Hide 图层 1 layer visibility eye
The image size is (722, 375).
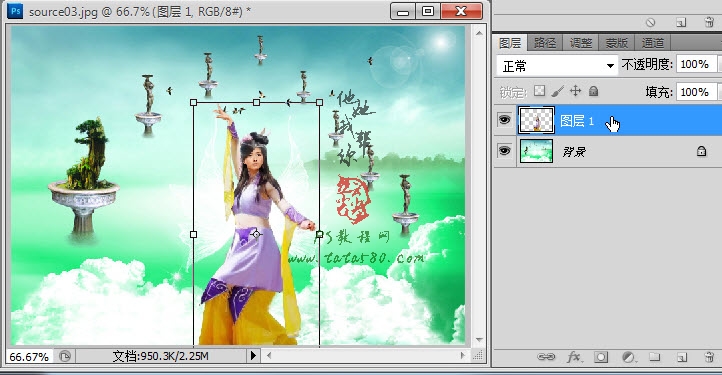pos(504,120)
